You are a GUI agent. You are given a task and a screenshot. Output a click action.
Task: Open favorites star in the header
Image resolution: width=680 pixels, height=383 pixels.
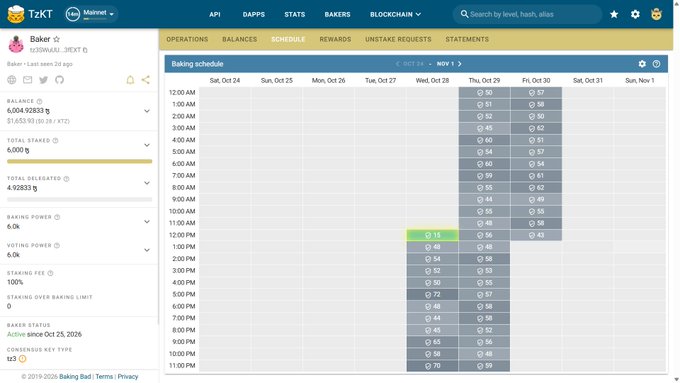(614, 14)
